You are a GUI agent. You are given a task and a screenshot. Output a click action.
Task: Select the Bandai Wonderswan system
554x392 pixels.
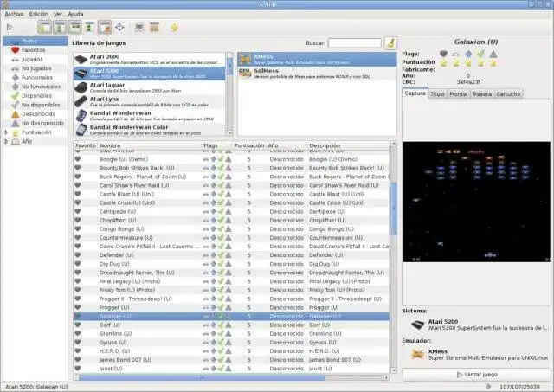pos(149,116)
